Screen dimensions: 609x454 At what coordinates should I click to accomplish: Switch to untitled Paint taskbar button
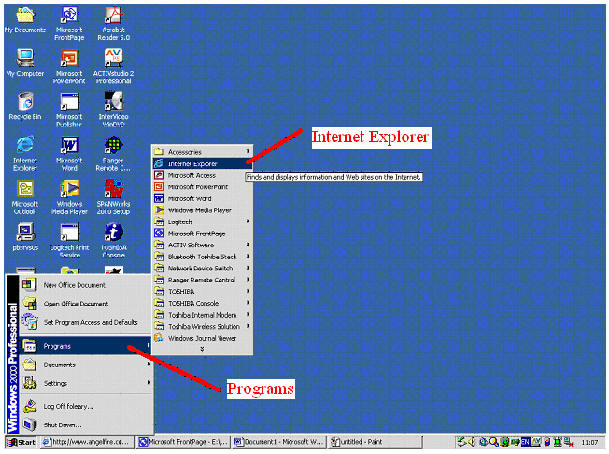pos(375,442)
